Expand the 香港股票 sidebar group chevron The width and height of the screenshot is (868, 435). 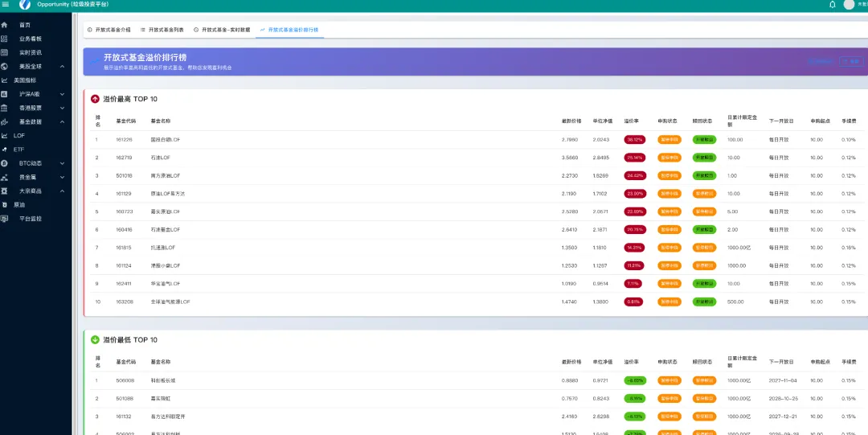tap(62, 108)
